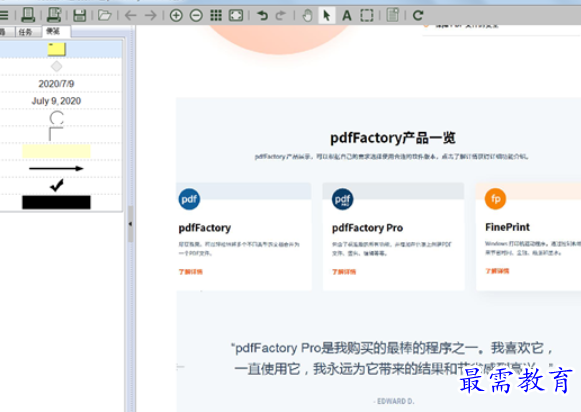Click the dark pdf logo on Pro card
This screenshot has height=412, width=581.
pyautogui.click(x=342, y=199)
